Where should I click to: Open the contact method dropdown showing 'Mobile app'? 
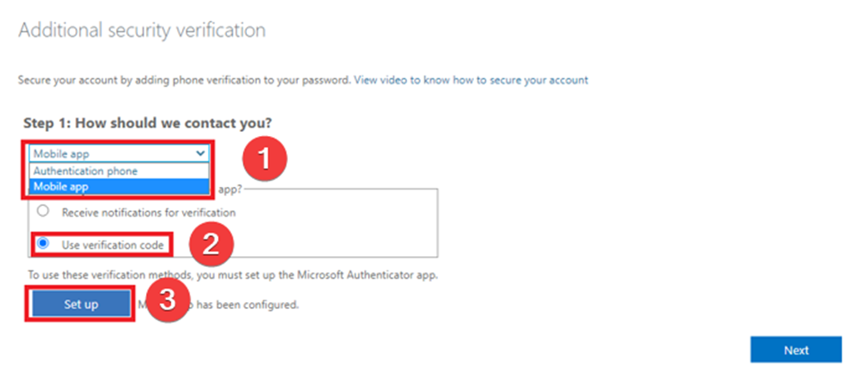[x=117, y=154]
